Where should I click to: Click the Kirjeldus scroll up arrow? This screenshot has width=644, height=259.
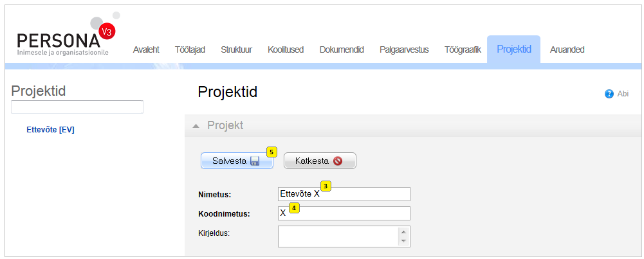pyautogui.click(x=404, y=231)
